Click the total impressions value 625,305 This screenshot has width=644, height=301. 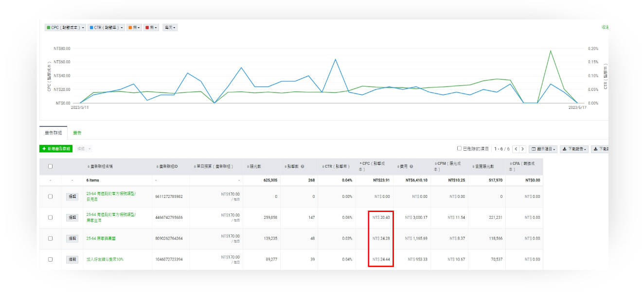(269, 180)
